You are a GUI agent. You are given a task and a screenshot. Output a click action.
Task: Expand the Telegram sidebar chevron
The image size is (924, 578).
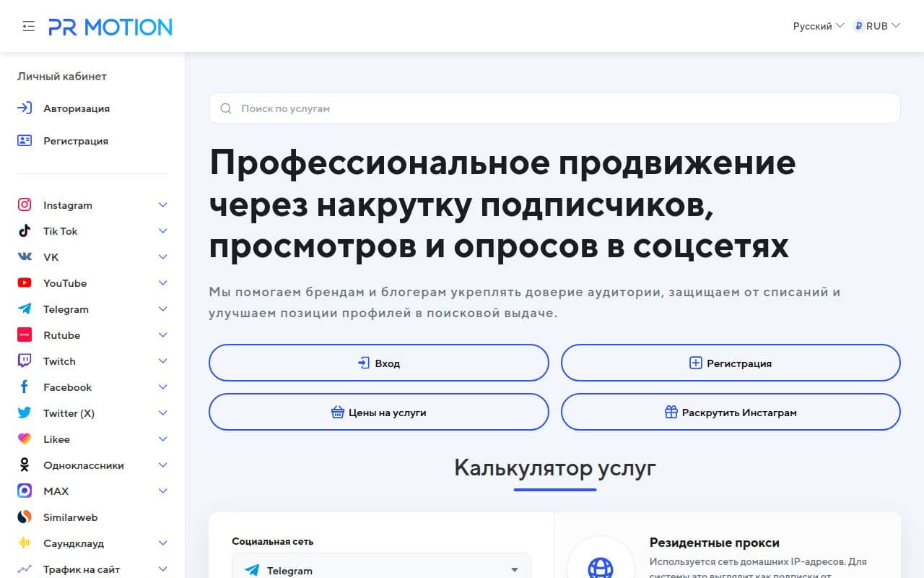click(x=163, y=309)
